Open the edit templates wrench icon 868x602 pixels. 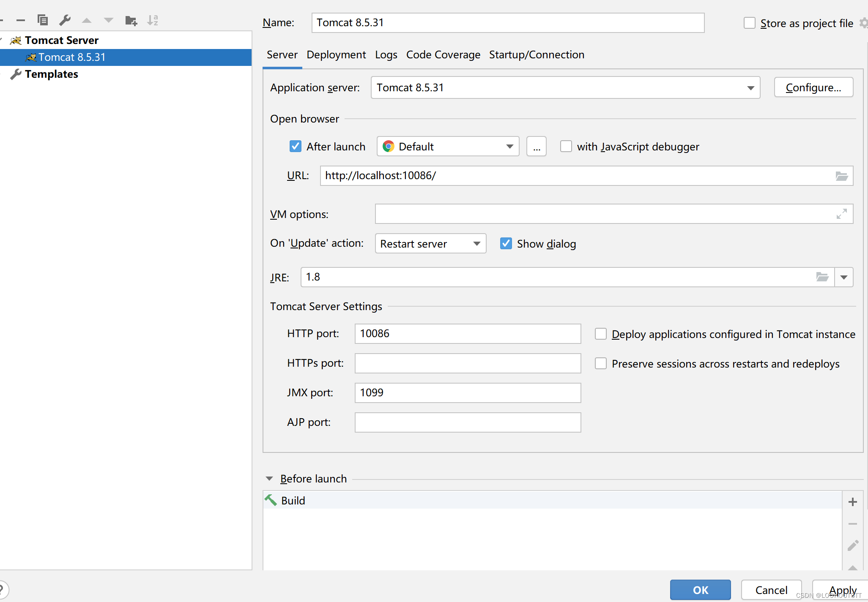coord(65,20)
